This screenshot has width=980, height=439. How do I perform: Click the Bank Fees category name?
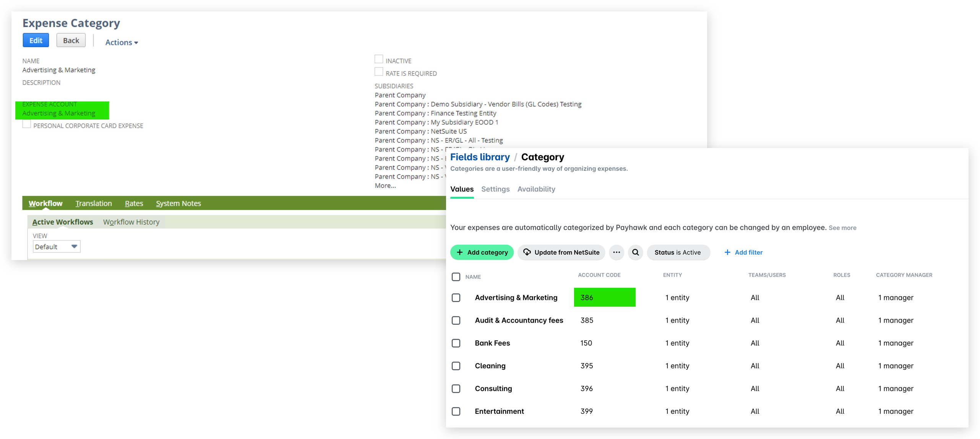[x=492, y=343]
